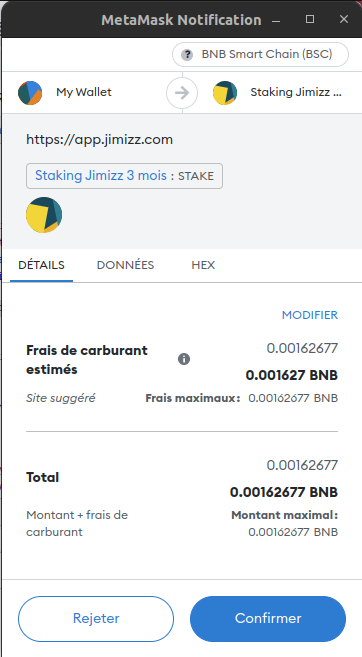Reject the transaction with Rejeter
Screen dimensions: 362x657
tap(96, 618)
